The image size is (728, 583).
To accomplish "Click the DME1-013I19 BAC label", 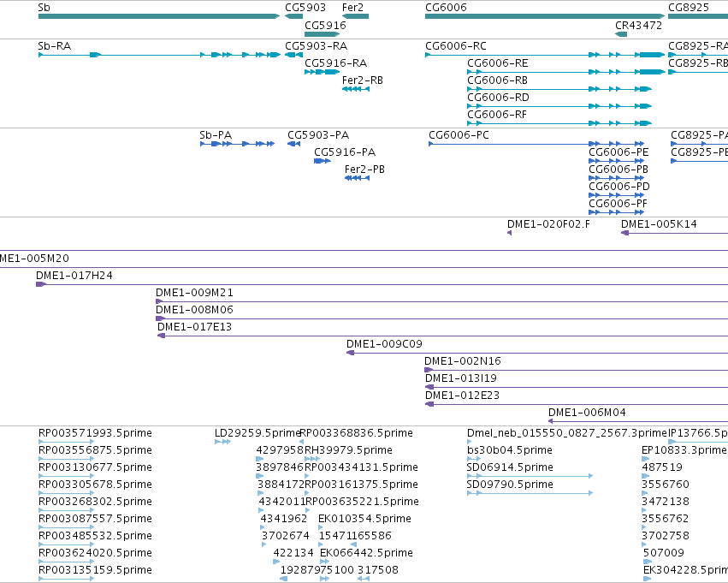I will (x=461, y=379).
